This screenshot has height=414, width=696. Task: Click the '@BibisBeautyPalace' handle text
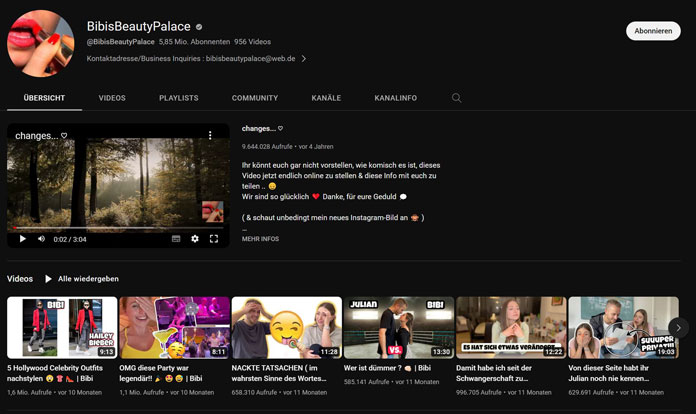click(120, 42)
